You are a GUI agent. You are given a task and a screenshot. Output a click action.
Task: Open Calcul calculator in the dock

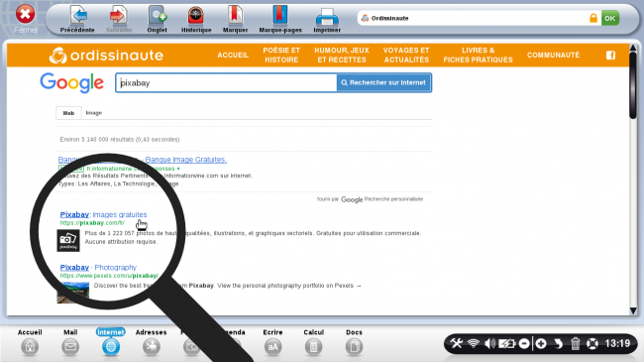click(x=313, y=342)
